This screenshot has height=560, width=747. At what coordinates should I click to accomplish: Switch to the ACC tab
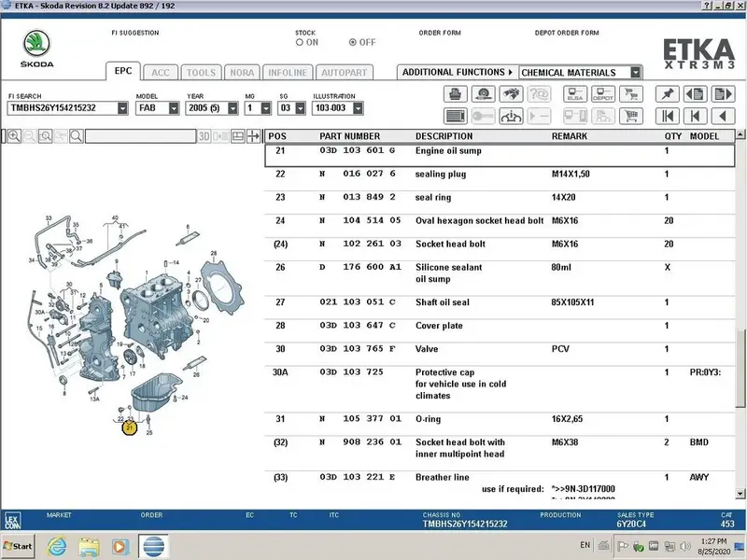161,73
